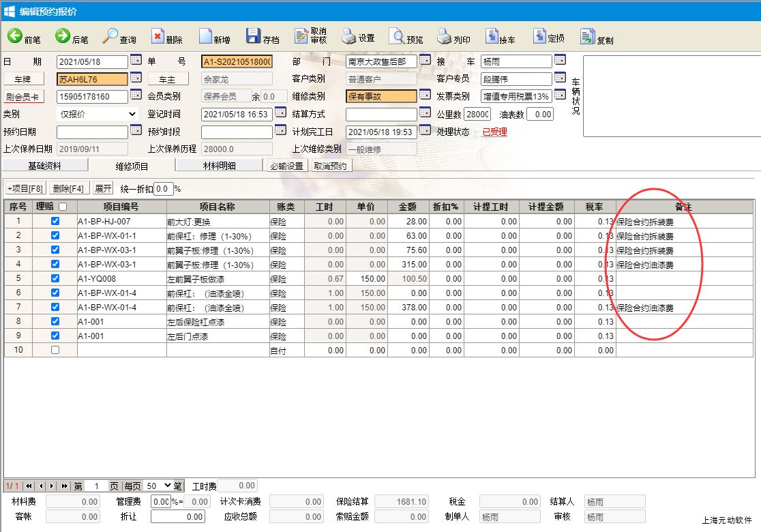
Task: Switch to the 基础资料 tab
Action: (x=45, y=166)
